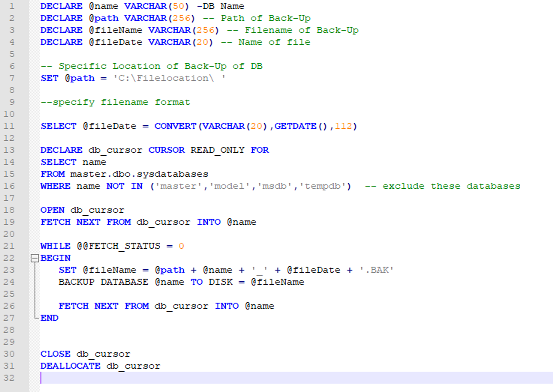Click on '@name' in the first DECLARE line

[x=104, y=6]
